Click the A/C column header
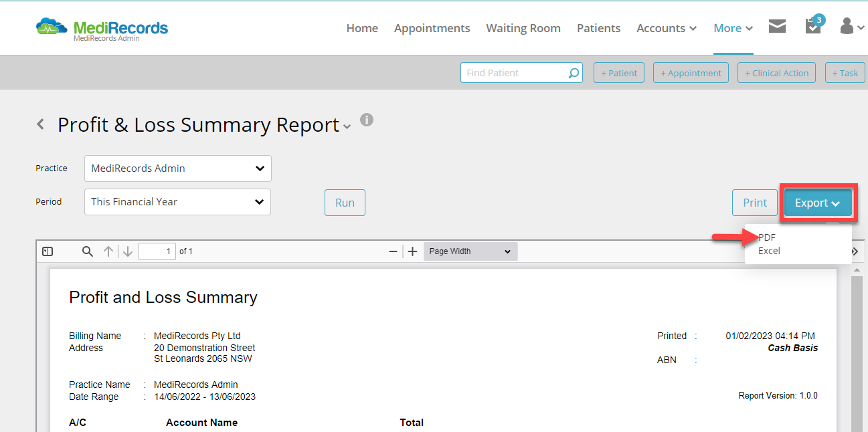 [x=78, y=423]
